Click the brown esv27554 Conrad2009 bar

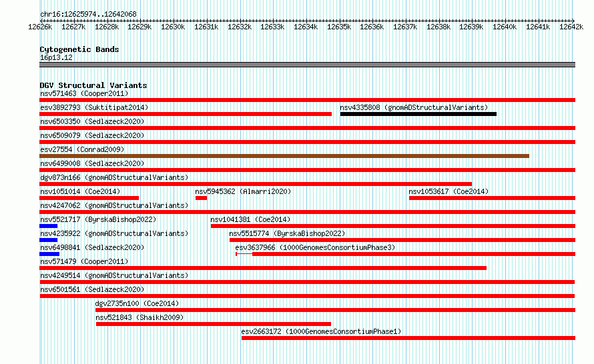coord(284,156)
